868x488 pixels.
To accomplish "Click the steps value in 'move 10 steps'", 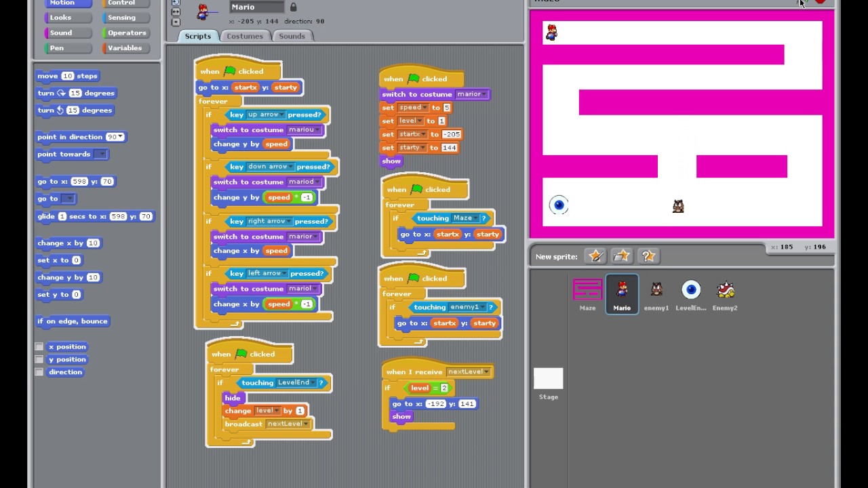I will pyautogui.click(x=67, y=76).
